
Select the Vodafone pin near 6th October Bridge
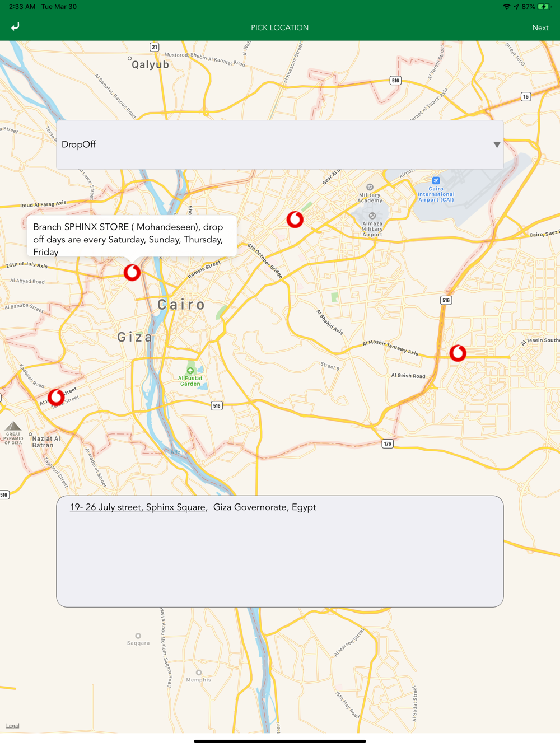(295, 219)
